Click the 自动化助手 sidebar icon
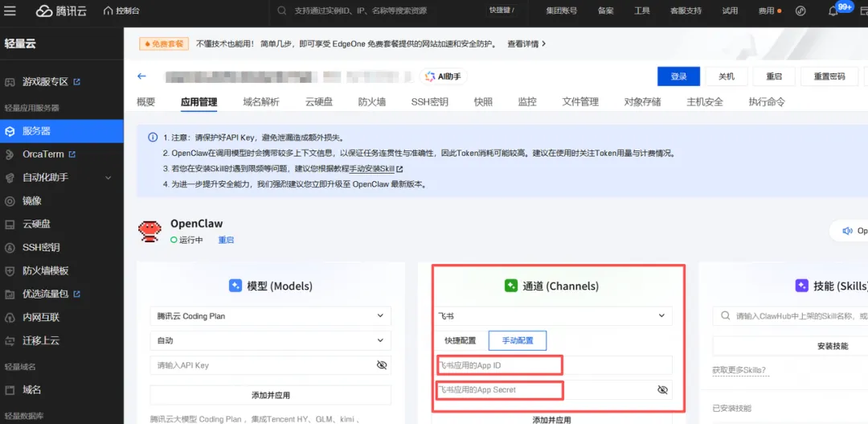This screenshot has height=424, width=868. pyautogui.click(x=10, y=177)
